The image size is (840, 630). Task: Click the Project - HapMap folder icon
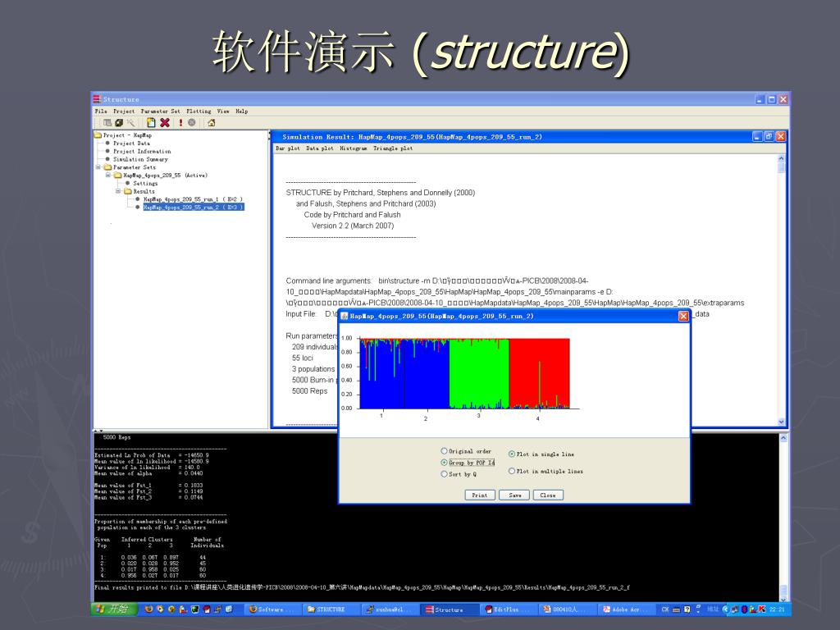pyautogui.click(x=98, y=135)
